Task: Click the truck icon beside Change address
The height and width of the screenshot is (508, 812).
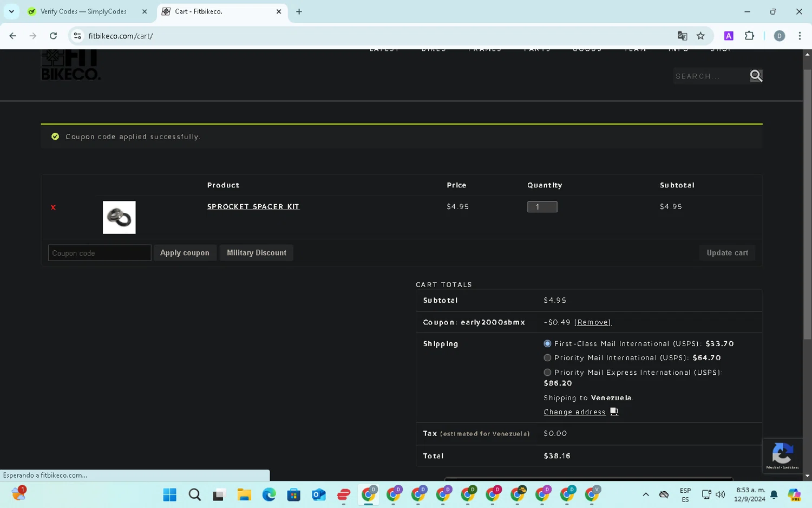Action: pyautogui.click(x=614, y=412)
